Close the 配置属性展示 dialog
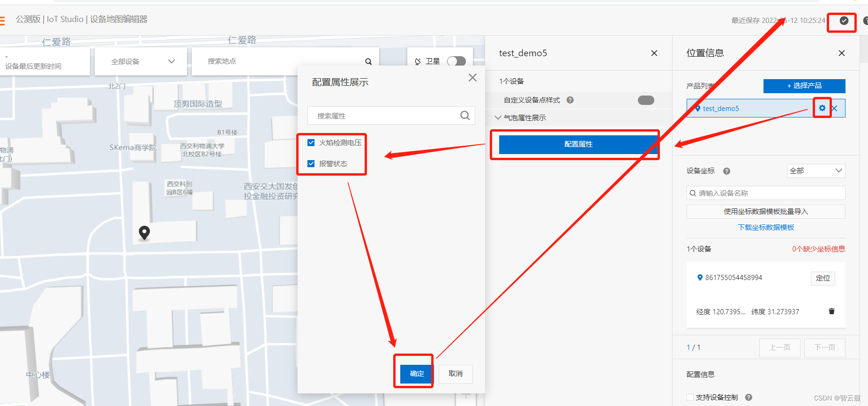868x406 pixels. pyautogui.click(x=472, y=78)
